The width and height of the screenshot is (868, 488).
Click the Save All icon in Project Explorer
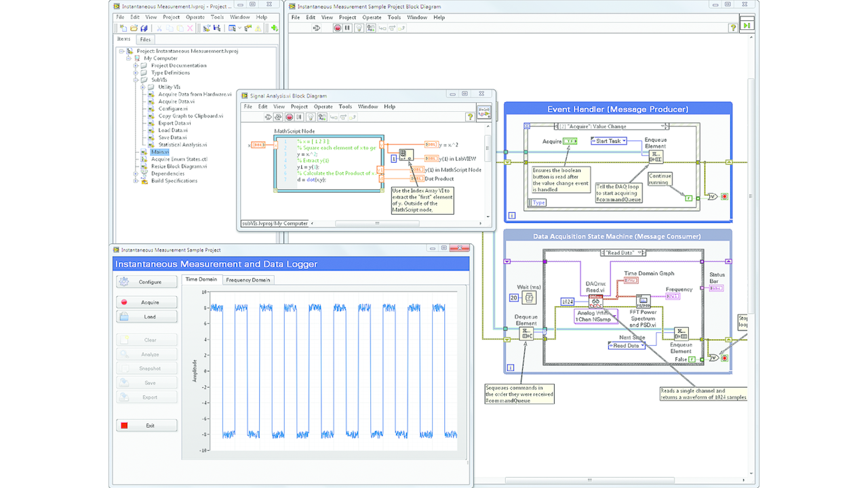(x=144, y=28)
